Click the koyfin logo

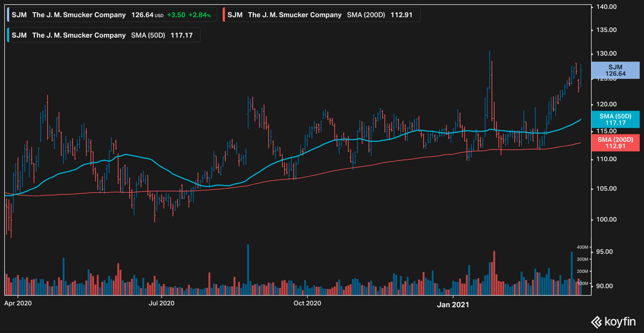613,322
